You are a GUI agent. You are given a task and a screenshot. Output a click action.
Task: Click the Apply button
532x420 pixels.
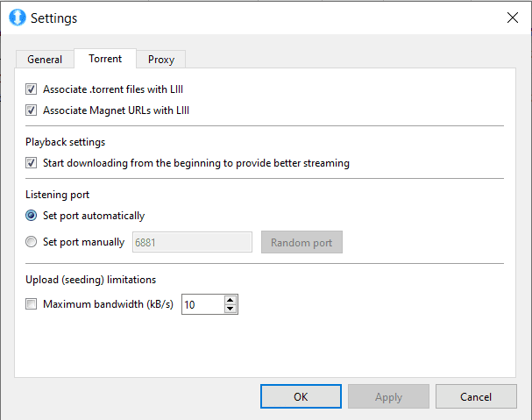388,396
